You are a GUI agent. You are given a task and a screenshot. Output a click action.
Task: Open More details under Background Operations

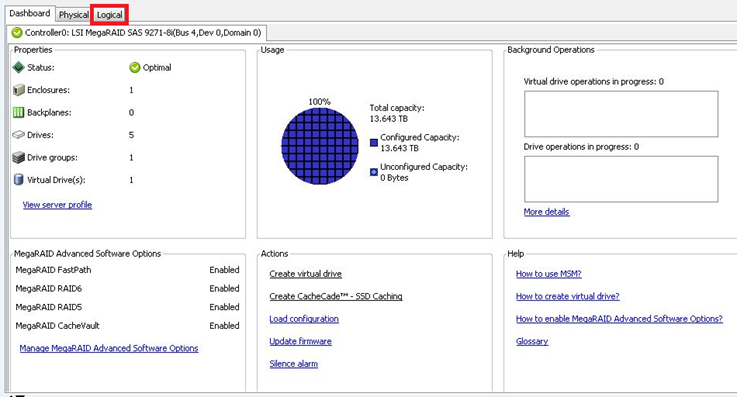point(547,212)
